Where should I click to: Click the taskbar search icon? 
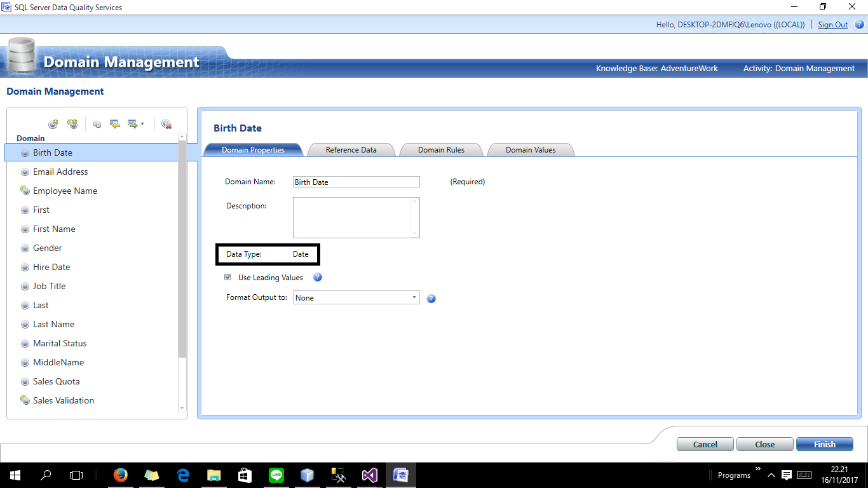point(46,475)
